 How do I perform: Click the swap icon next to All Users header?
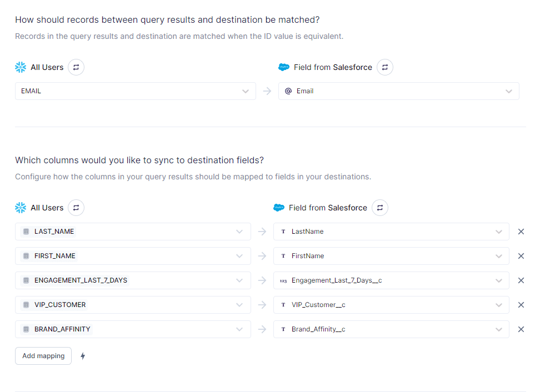[76, 67]
